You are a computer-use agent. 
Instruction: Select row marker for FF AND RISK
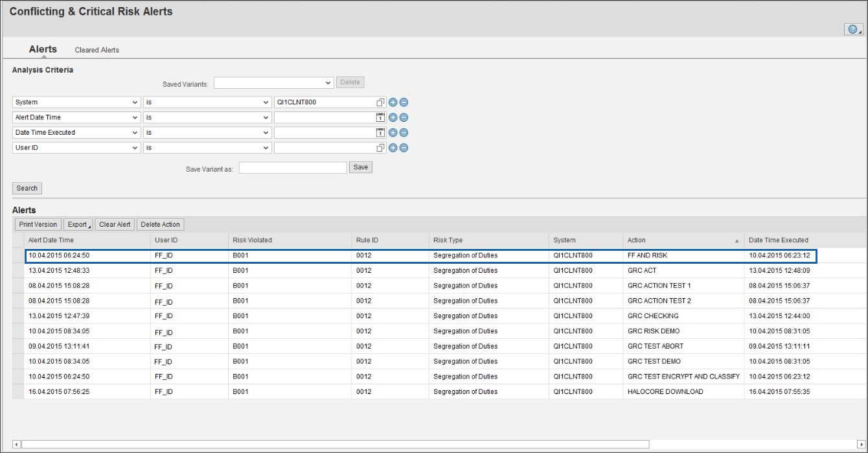(x=18, y=255)
